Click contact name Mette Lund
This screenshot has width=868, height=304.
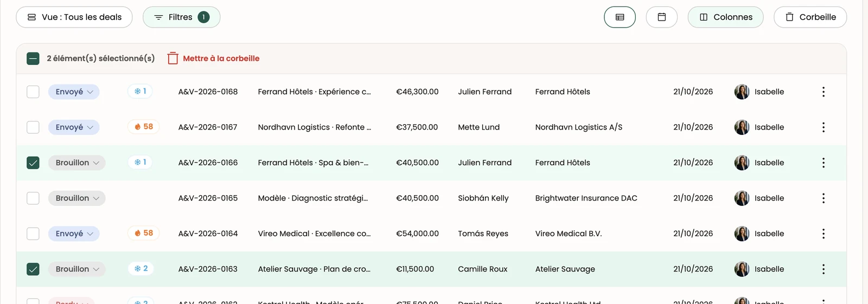point(478,127)
